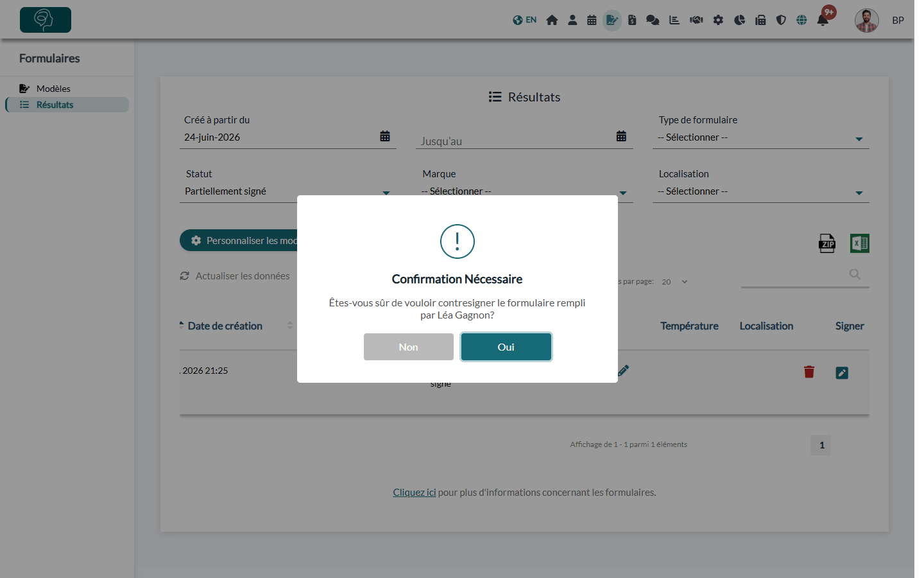Open the invoice dollar document icon
The width and height of the screenshot is (924, 578).
coord(632,20)
